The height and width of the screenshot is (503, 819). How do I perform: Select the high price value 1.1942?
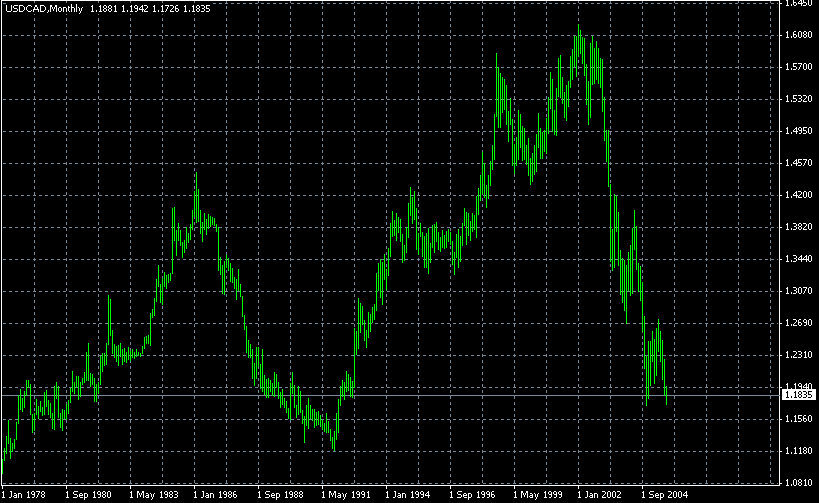(135, 9)
